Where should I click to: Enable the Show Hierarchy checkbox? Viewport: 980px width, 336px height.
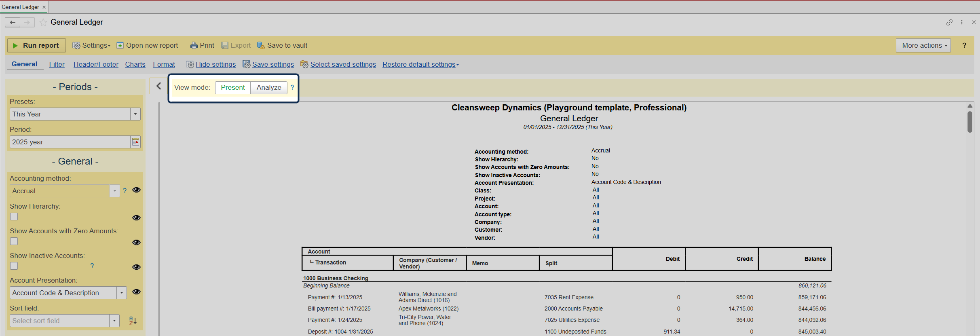(14, 217)
